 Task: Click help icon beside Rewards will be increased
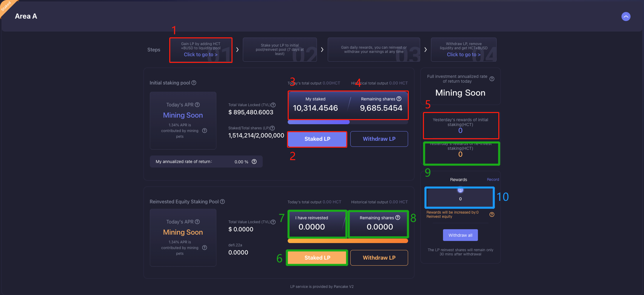click(492, 215)
